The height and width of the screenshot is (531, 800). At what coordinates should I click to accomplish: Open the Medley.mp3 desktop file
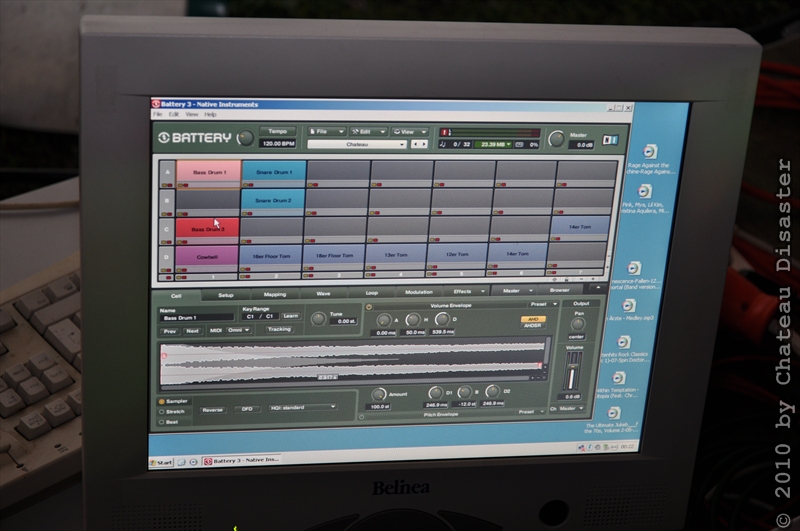click(629, 310)
